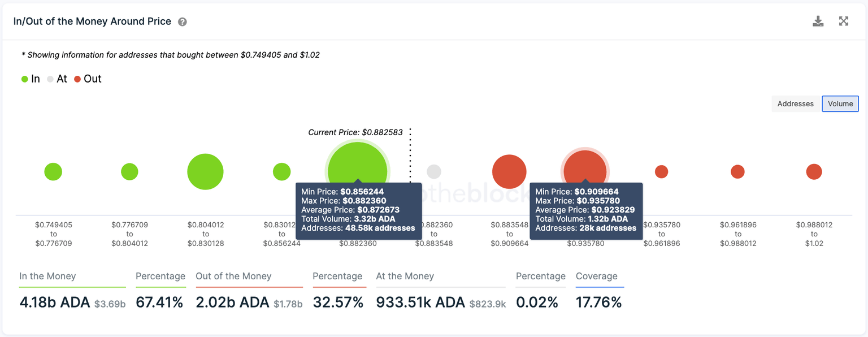Click the Coverage stat heading
This screenshot has height=337, width=868.
point(596,276)
